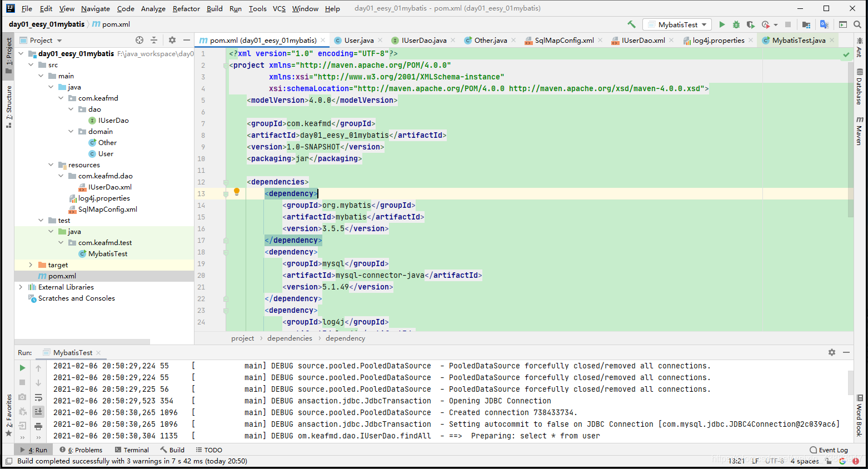Open the TODO tool window
Screen dimensions: 868x469
click(209, 450)
